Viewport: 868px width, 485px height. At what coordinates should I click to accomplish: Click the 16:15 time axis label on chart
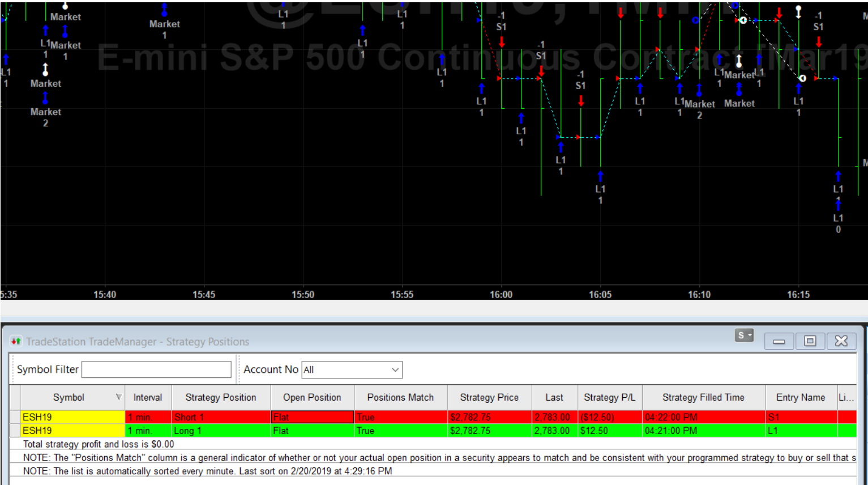coord(798,295)
